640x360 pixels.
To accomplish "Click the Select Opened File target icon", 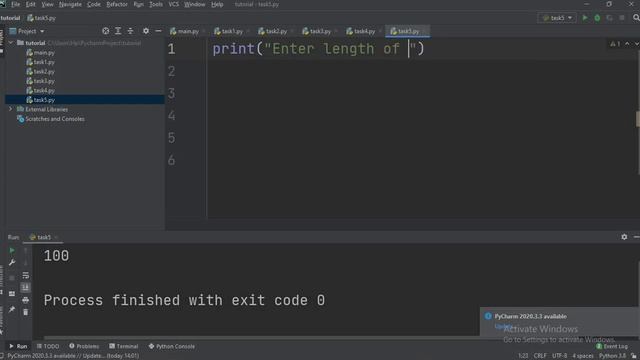I will [106, 31].
